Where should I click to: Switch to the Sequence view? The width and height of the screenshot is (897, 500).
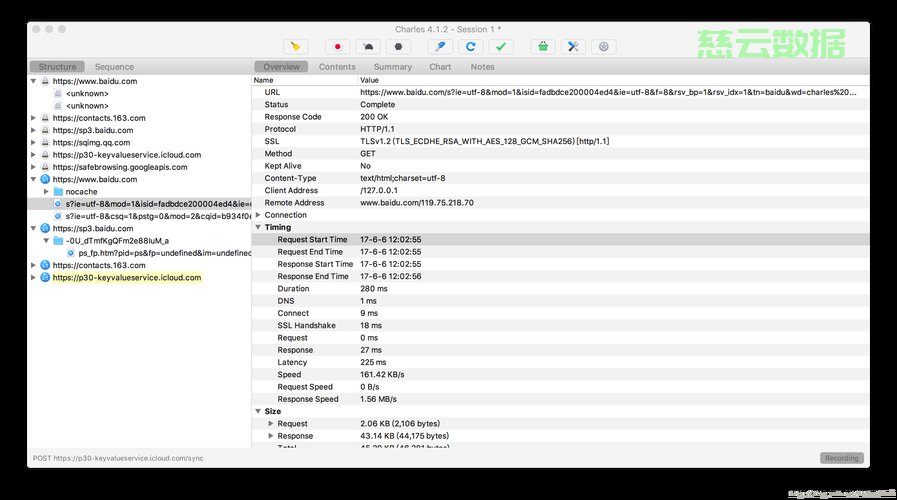(114, 67)
